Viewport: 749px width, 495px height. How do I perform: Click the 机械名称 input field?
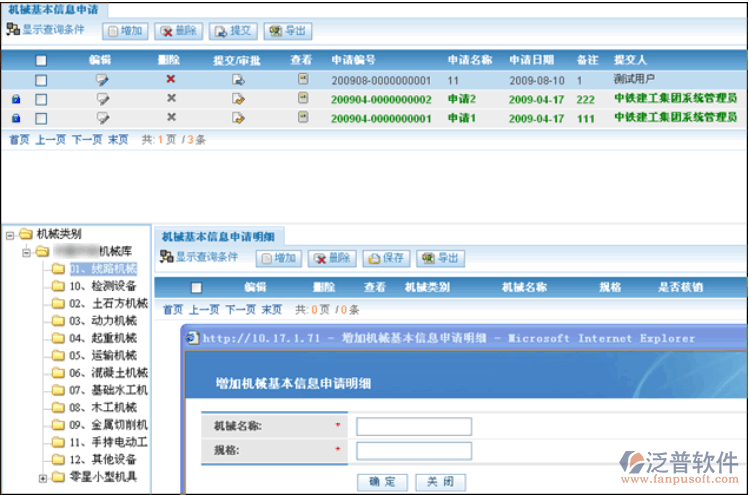(413, 426)
